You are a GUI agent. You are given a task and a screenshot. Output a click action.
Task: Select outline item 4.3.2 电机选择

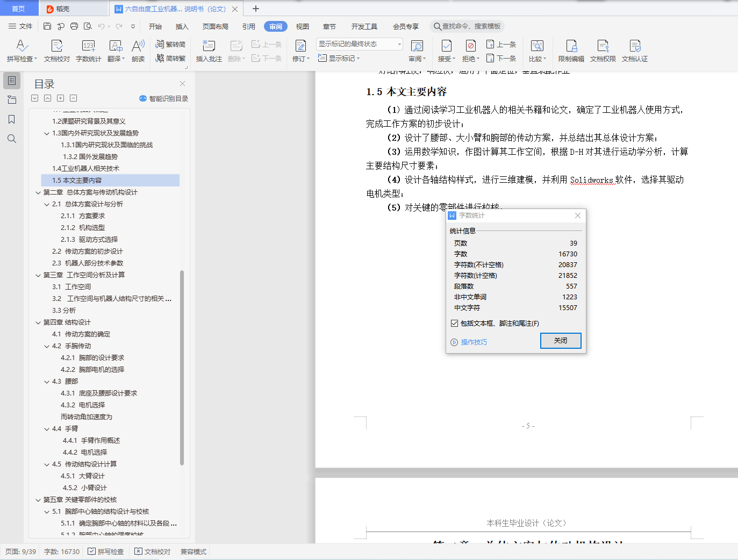point(83,405)
